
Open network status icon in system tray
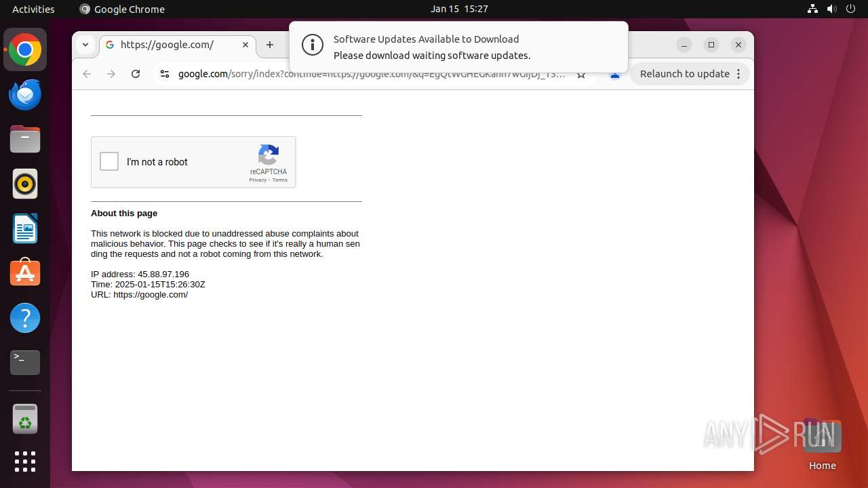click(812, 9)
